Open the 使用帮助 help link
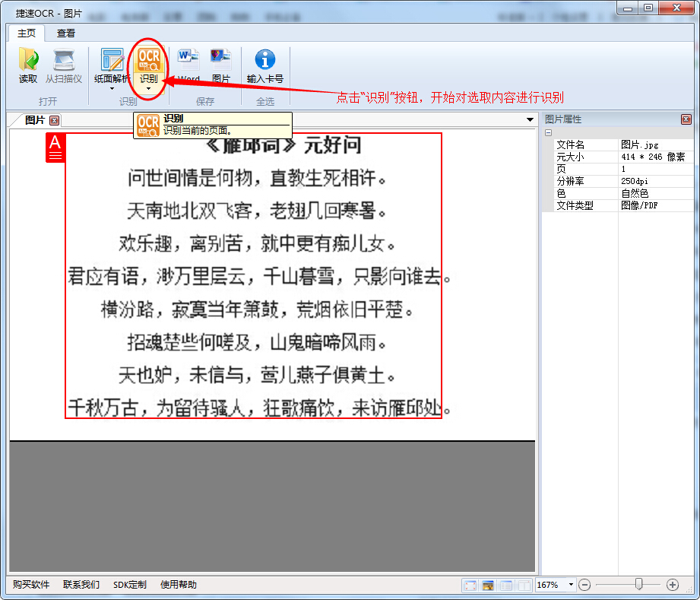Viewport: 700px width, 600px height. 179,585
